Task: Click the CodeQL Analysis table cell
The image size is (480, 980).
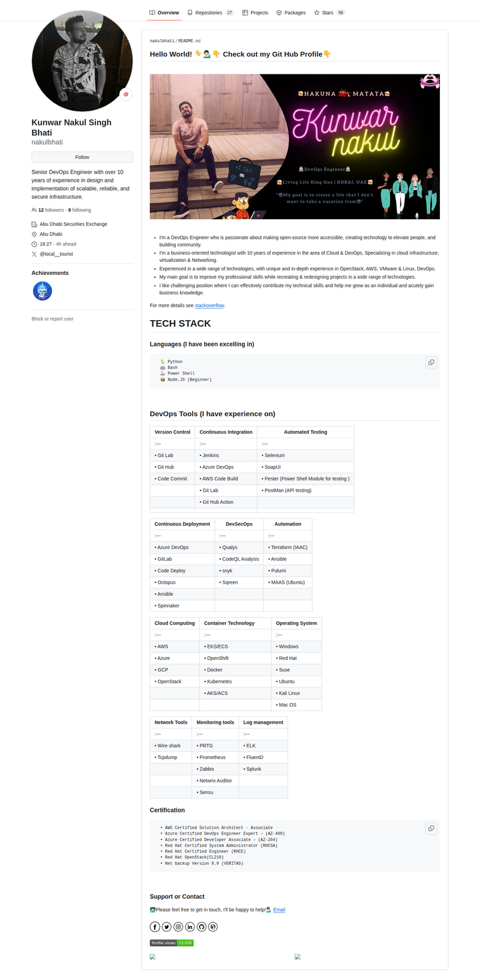Action: coord(239,559)
